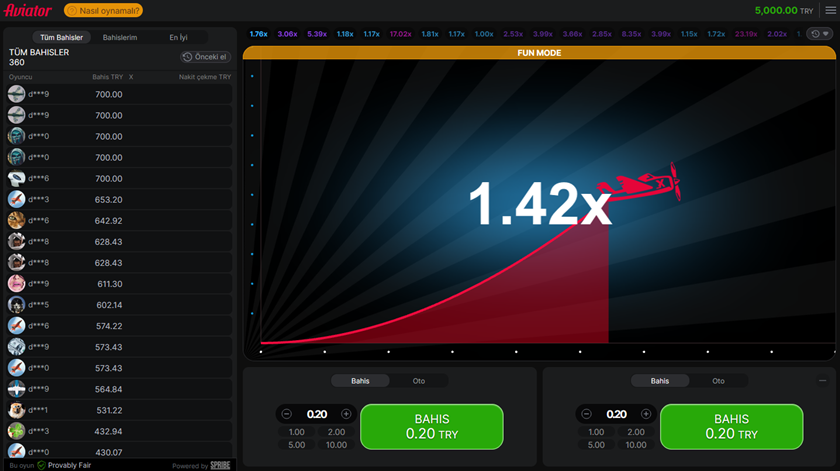The width and height of the screenshot is (840, 471).
Task: Click the Önceki el button
Action: coord(206,57)
